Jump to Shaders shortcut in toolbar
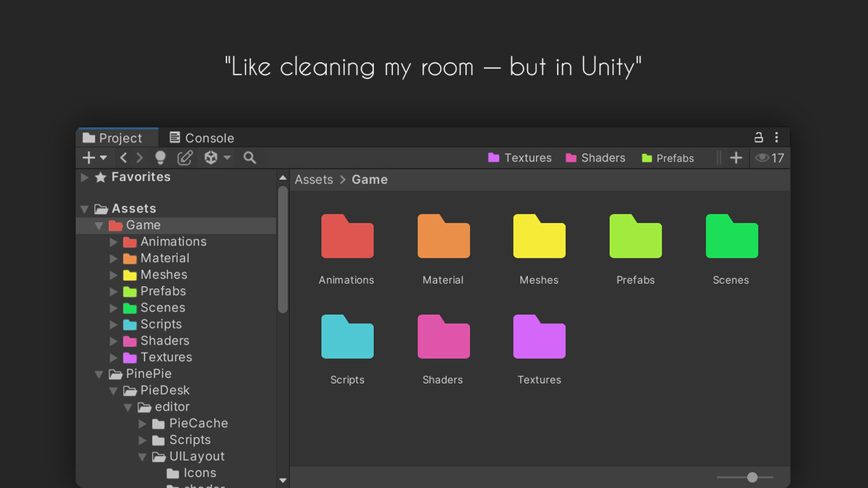Viewport: 868px width, 488px height. [595, 158]
